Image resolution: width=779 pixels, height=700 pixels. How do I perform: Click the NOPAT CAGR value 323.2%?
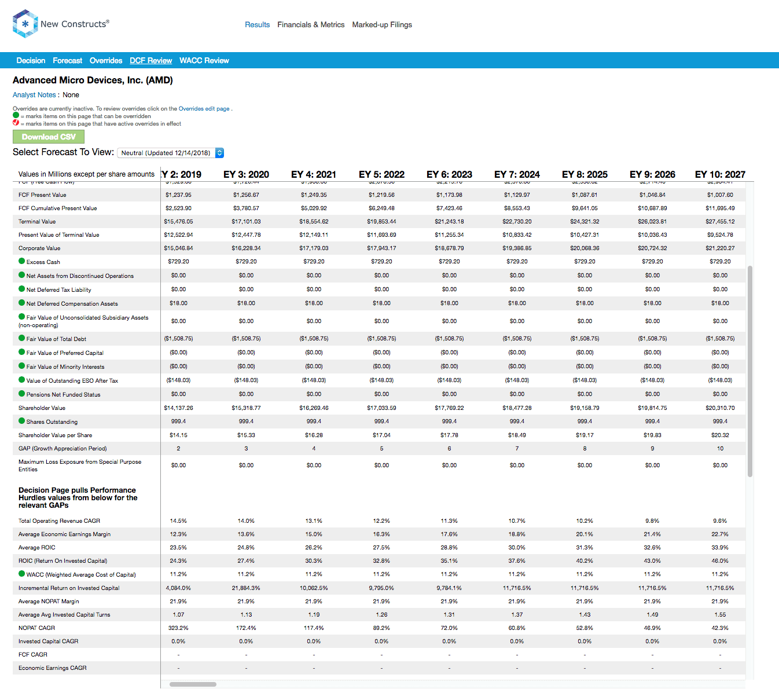click(x=178, y=628)
